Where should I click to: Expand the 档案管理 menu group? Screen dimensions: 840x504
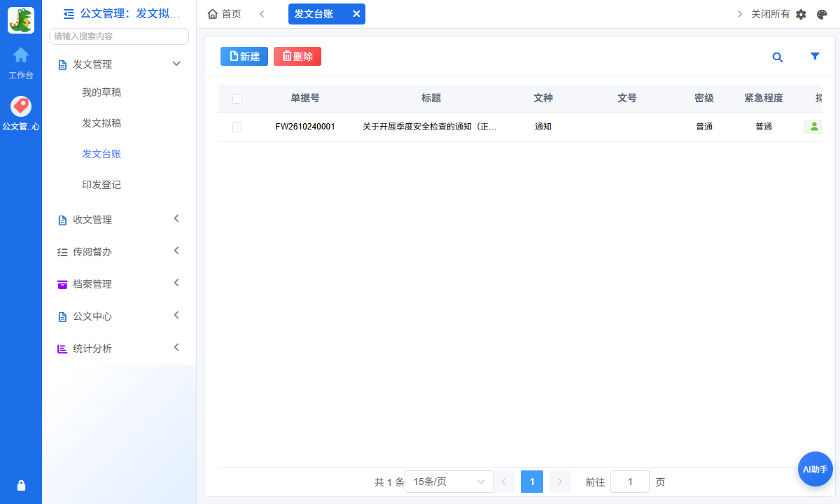point(119,284)
